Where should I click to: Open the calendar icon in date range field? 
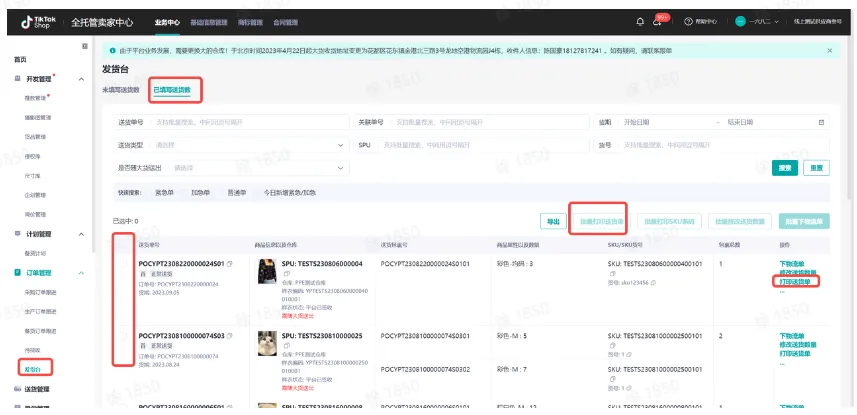click(x=821, y=122)
